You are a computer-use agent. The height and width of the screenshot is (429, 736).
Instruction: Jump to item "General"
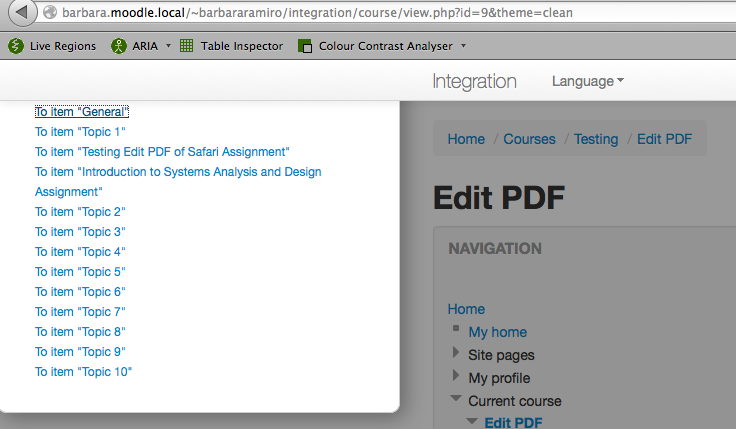81,112
